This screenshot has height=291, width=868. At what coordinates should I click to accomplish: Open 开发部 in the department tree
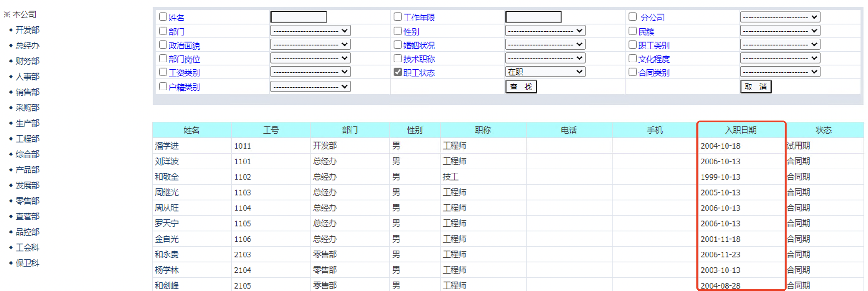point(27,30)
